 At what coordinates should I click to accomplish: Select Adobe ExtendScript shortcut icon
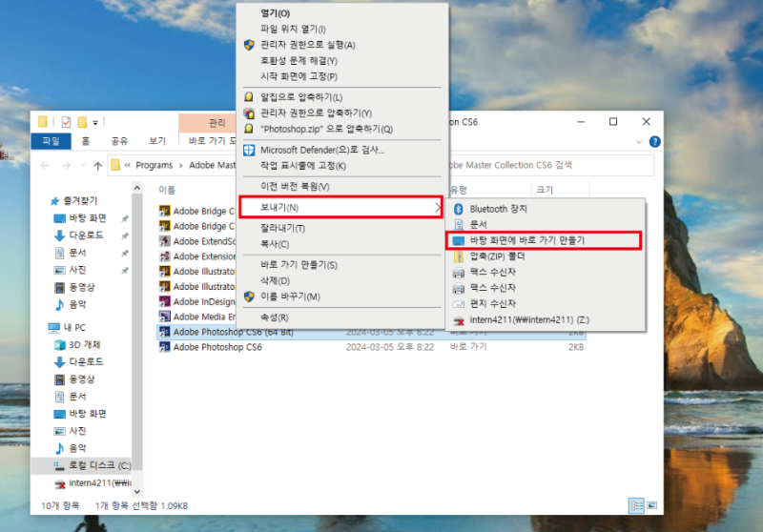pyautogui.click(x=165, y=240)
